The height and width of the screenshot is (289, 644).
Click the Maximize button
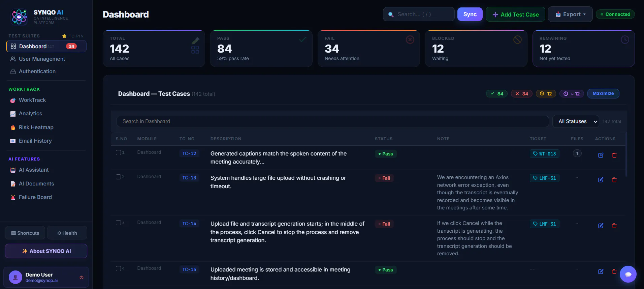pyautogui.click(x=603, y=93)
